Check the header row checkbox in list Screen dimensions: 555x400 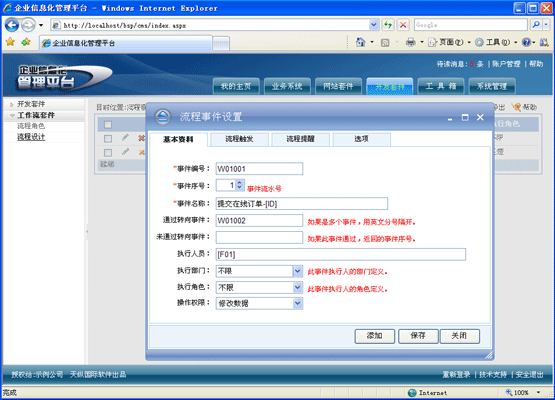coord(108,125)
